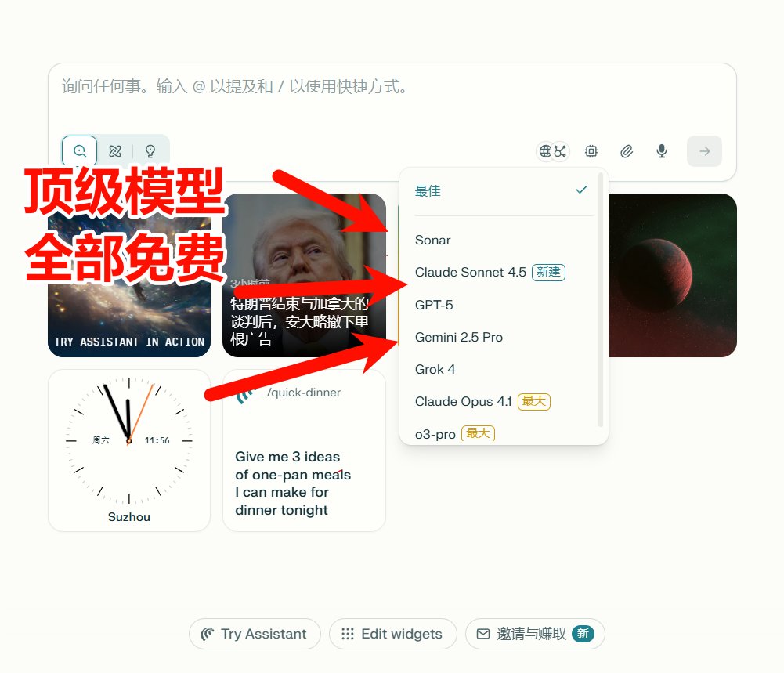Screen dimensions: 784x673
Task: Open the Try Assistant in Action card
Action: click(129, 275)
